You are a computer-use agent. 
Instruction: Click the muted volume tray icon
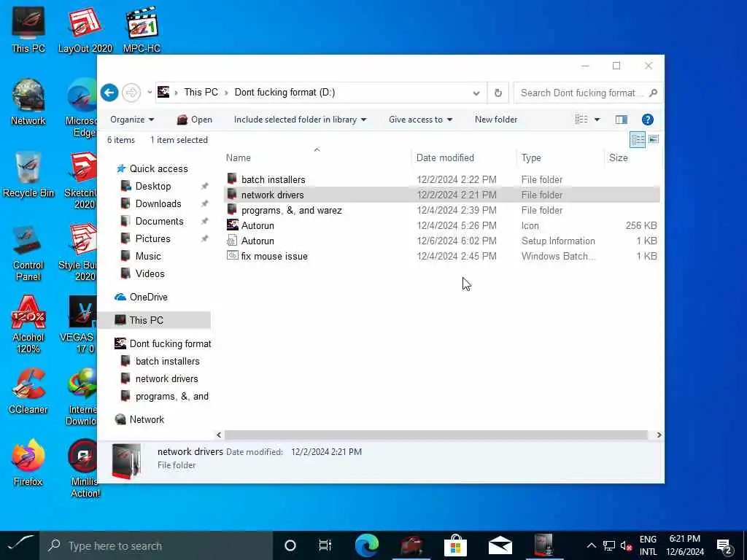tap(626, 545)
